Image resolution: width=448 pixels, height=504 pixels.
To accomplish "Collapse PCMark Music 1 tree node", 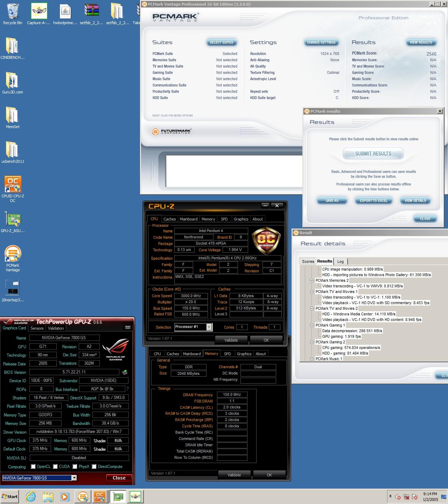I will click(311, 359).
